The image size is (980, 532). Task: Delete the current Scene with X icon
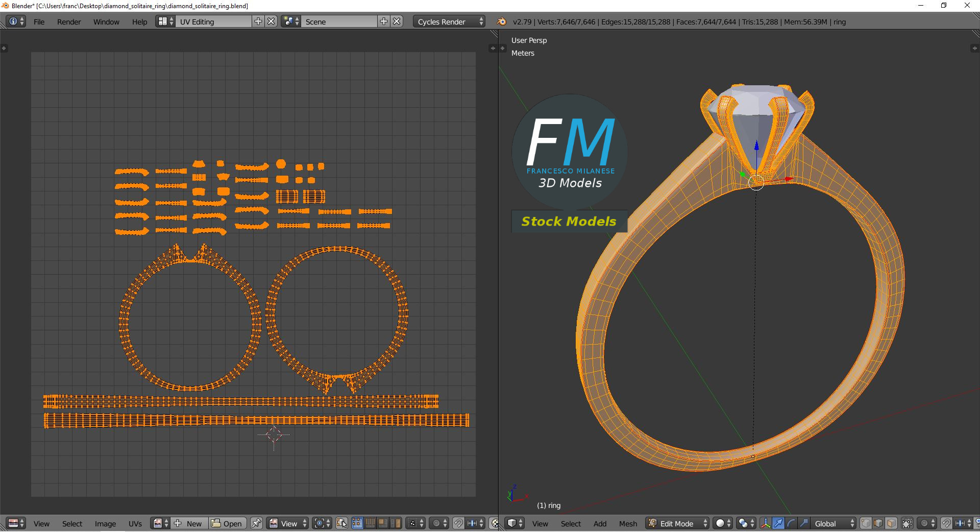coord(397,21)
